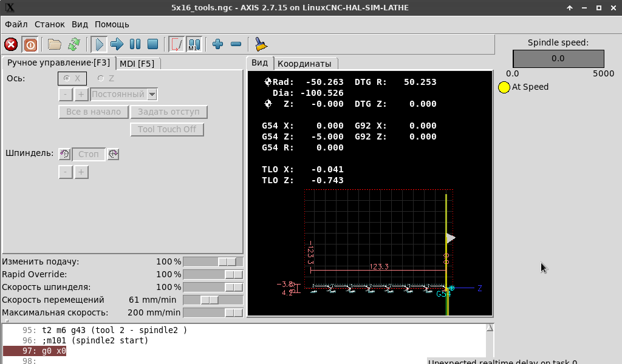Roll up the window using title bar arrow

(x=570, y=7)
